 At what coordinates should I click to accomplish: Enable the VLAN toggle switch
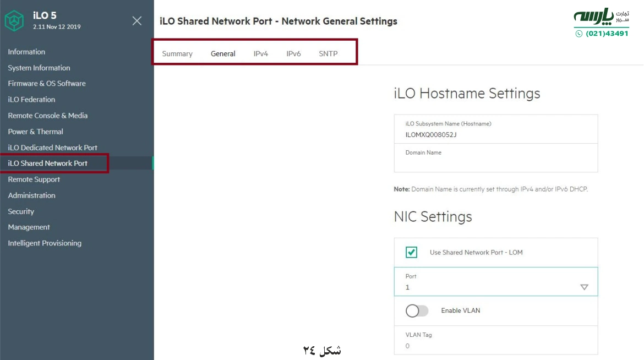(417, 311)
